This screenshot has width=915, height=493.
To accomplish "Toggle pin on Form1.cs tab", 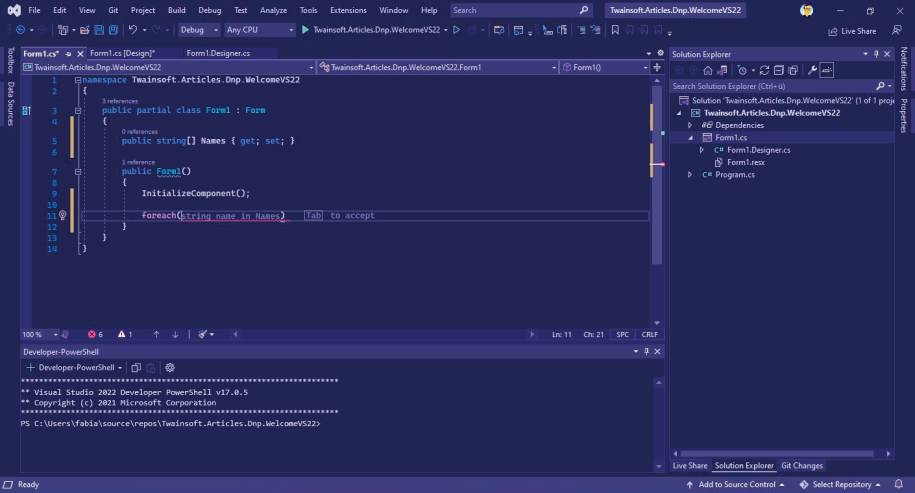I will click(68, 54).
